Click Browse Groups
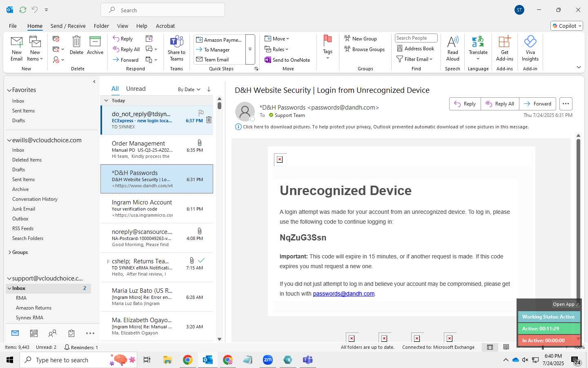The height and width of the screenshot is (368, 588). [365, 49]
